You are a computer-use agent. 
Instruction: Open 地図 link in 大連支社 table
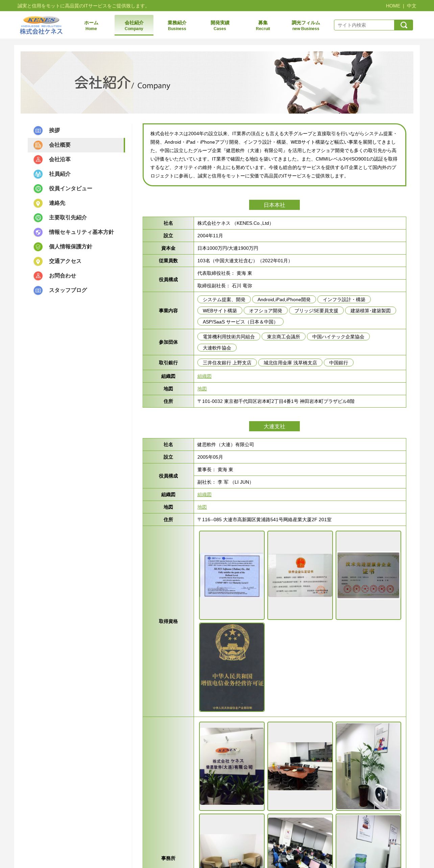[202, 507]
